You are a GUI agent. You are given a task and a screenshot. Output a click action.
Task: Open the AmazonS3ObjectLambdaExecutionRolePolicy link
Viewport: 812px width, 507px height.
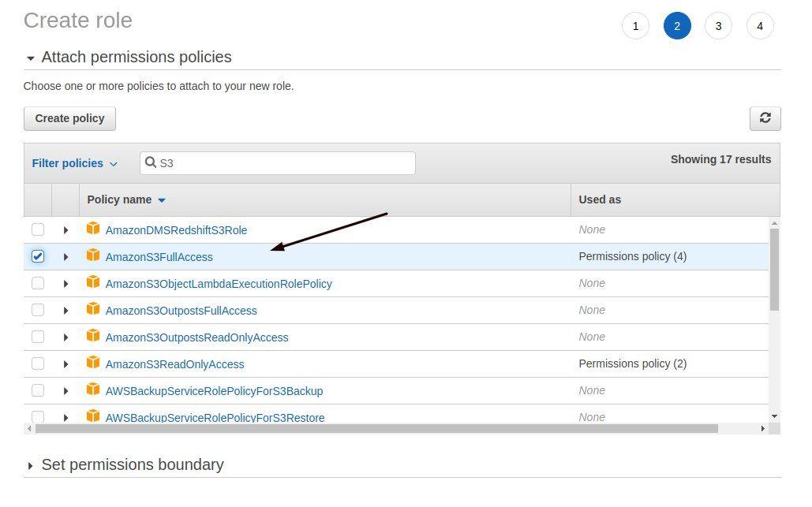(x=219, y=284)
